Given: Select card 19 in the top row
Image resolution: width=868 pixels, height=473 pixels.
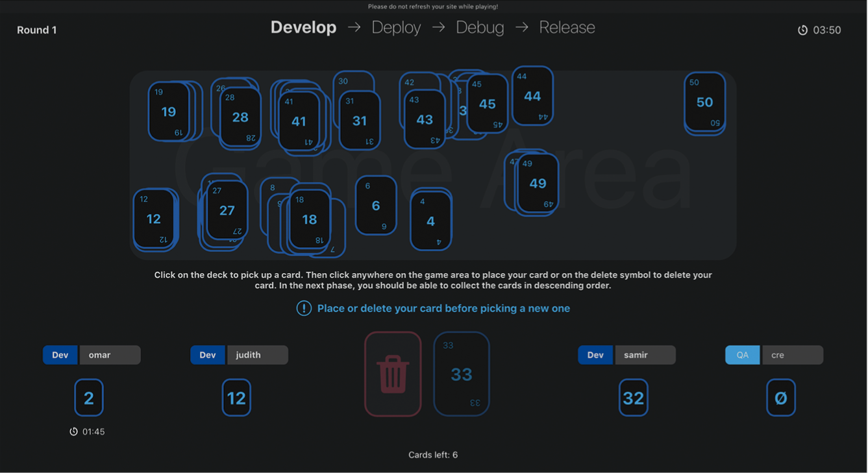Looking at the screenshot, I should [168, 112].
